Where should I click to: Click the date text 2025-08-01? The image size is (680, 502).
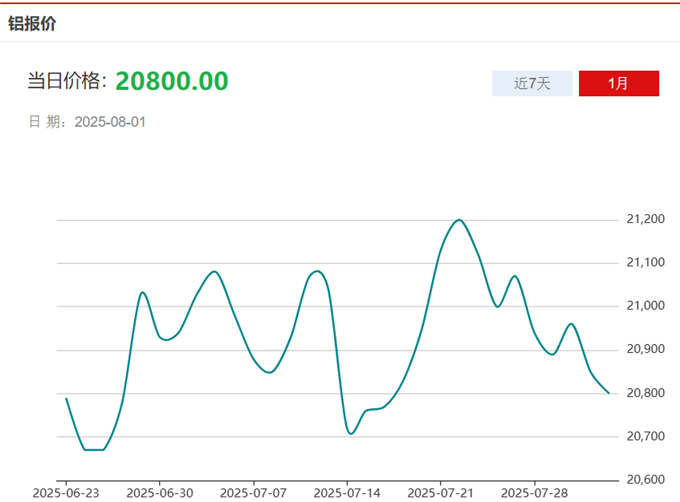click(111, 122)
